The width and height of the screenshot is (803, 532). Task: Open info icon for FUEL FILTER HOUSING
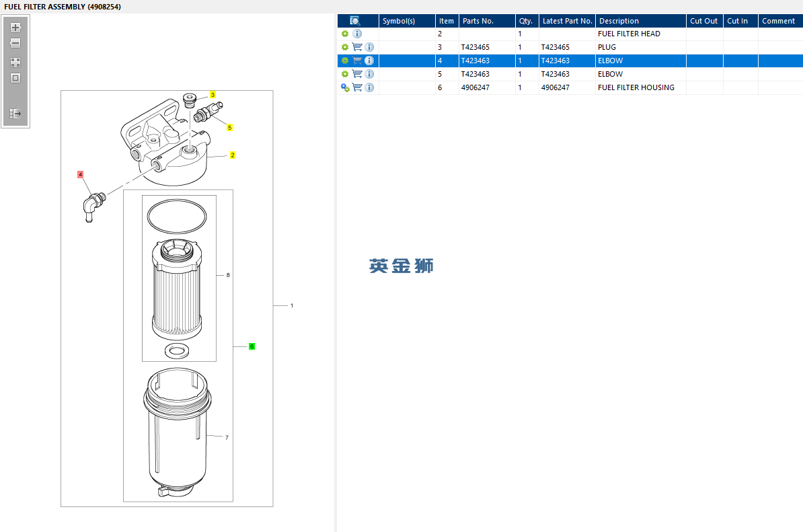tap(369, 87)
